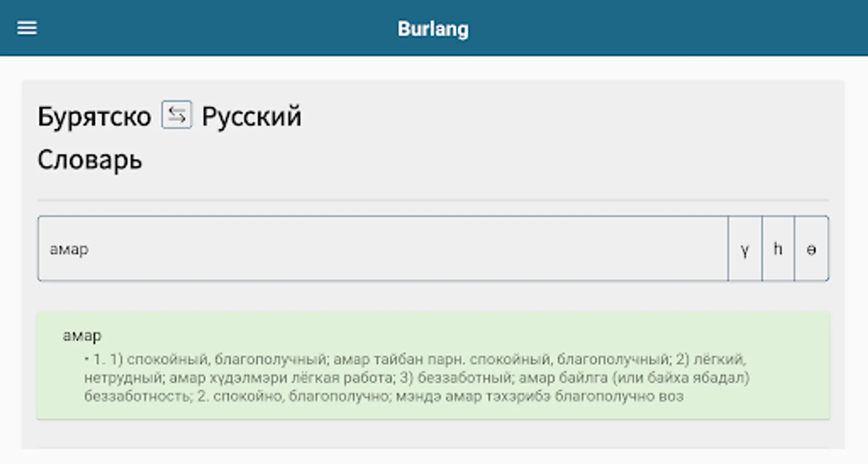The image size is (868, 464).
Task: Swap Buryat and Russian translation direction
Action: (x=176, y=114)
